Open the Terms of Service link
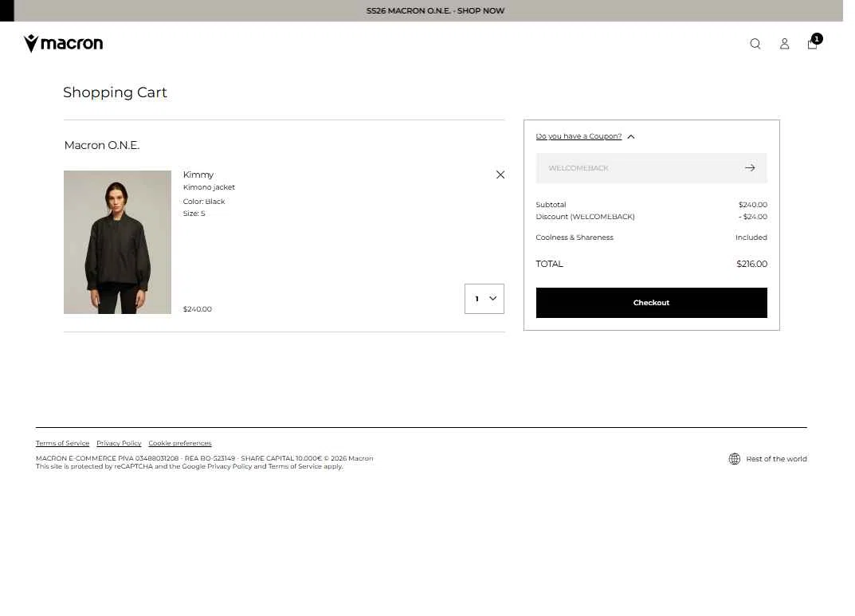The width and height of the screenshot is (855, 616). pyautogui.click(x=62, y=443)
